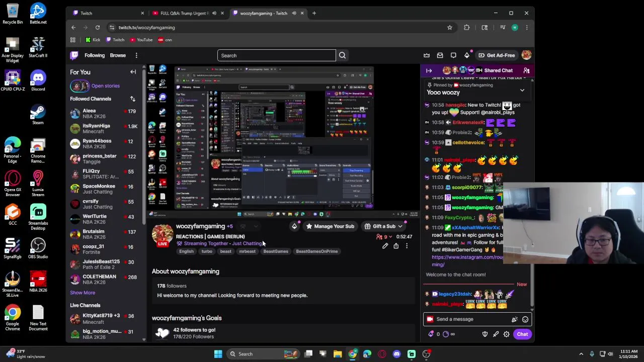Open File Explorer from the taskbar

[338, 354]
